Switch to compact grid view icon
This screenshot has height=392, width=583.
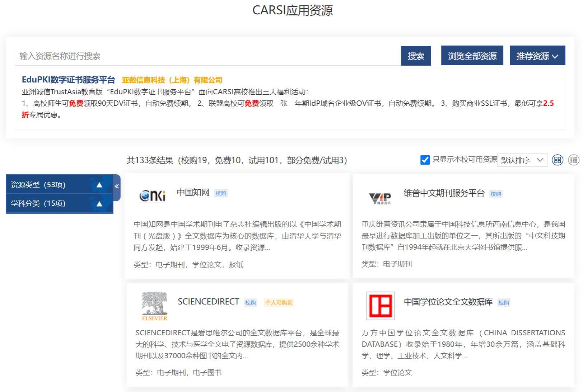[x=573, y=160]
